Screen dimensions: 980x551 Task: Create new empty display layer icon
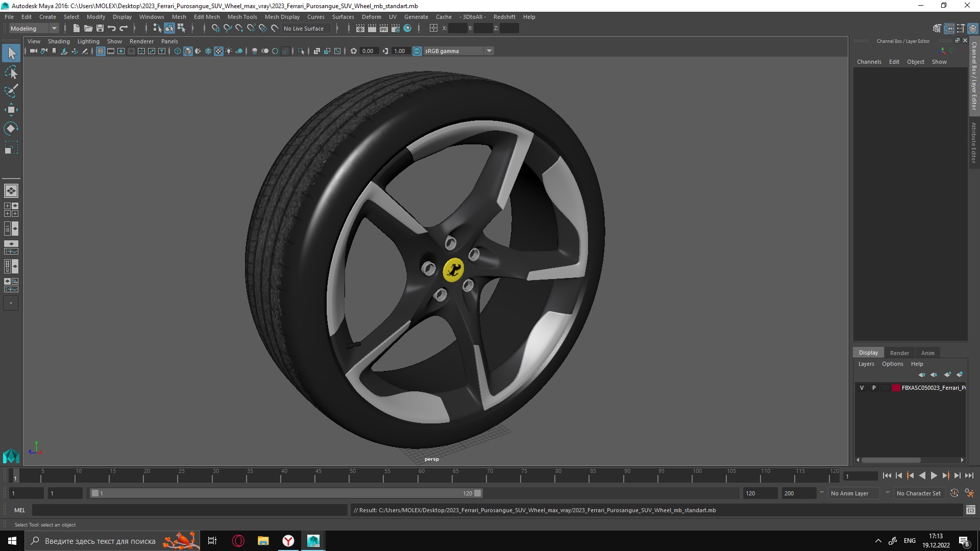click(947, 374)
